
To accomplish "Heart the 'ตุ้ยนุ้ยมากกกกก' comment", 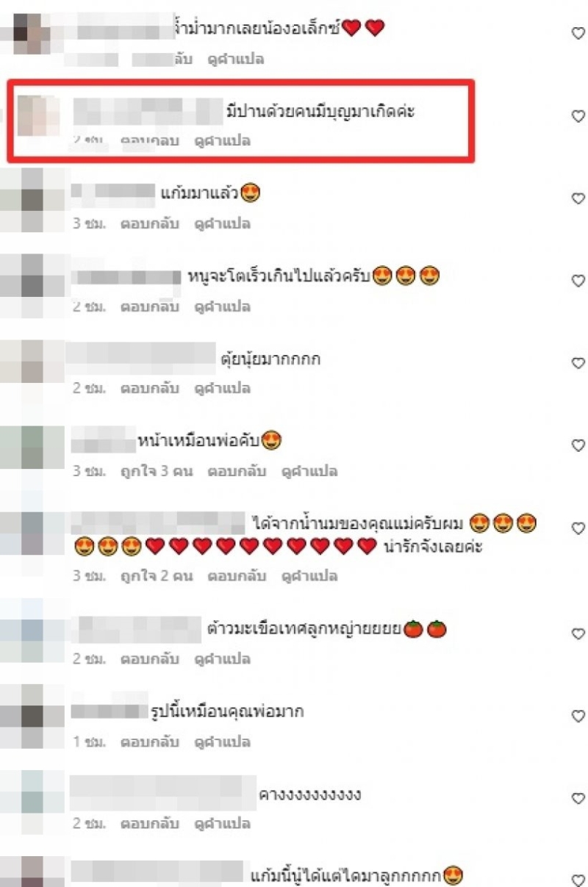I will (578, 363).
